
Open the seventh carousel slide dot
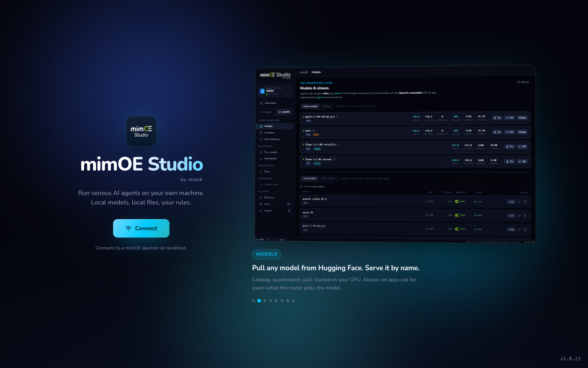click(x=288, y=301)
